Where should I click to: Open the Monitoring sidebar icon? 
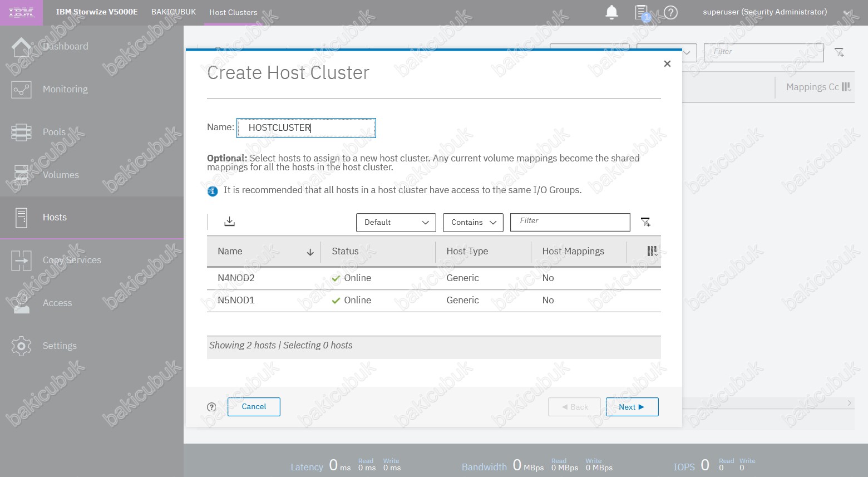(x=21, y=90)
